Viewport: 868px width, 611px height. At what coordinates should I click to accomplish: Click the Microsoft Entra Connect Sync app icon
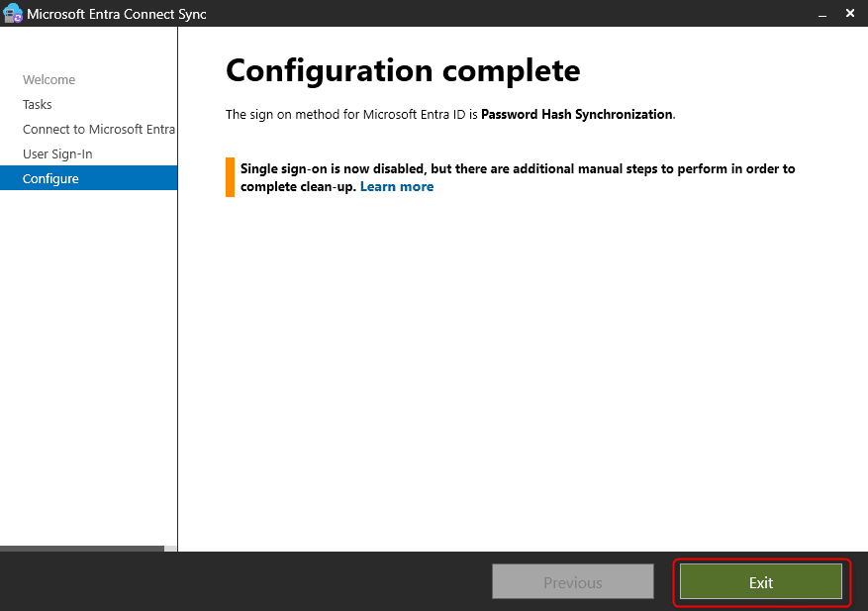(13, 14)
